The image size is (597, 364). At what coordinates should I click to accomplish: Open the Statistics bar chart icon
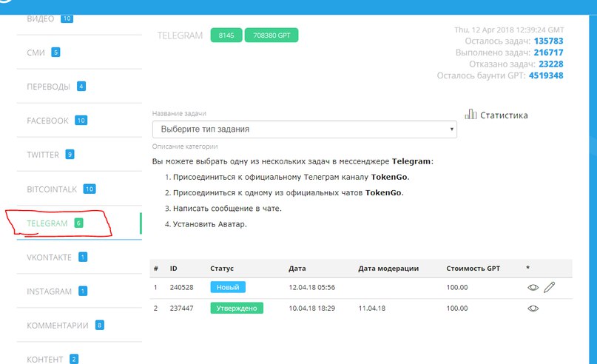click(x=470, y=114)
